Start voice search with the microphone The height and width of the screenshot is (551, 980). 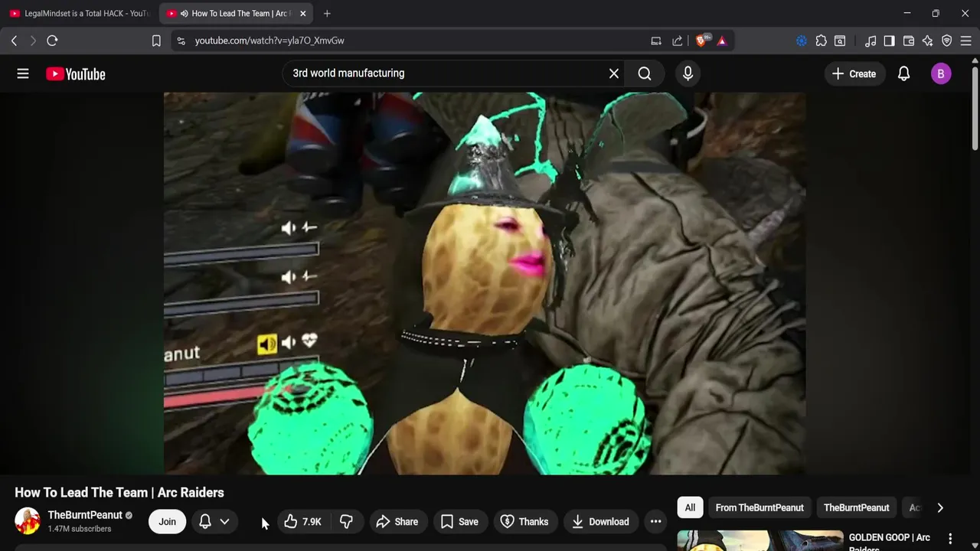click(x=688, y=73)
